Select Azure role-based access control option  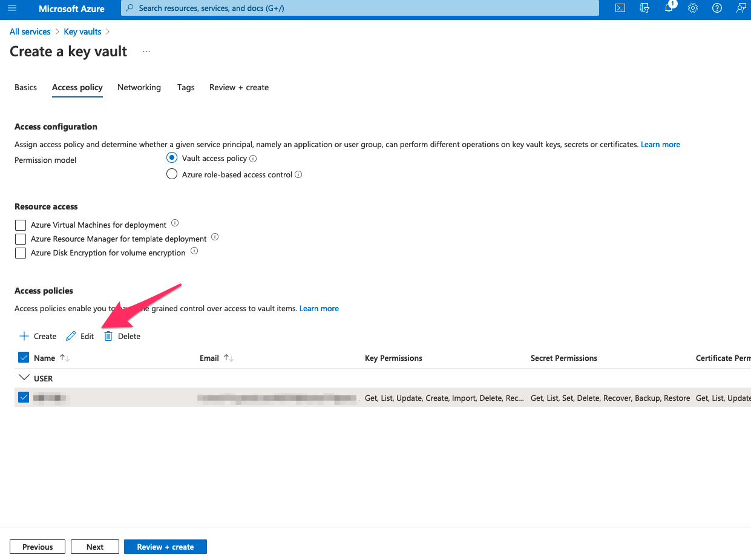tap(172, 174)
